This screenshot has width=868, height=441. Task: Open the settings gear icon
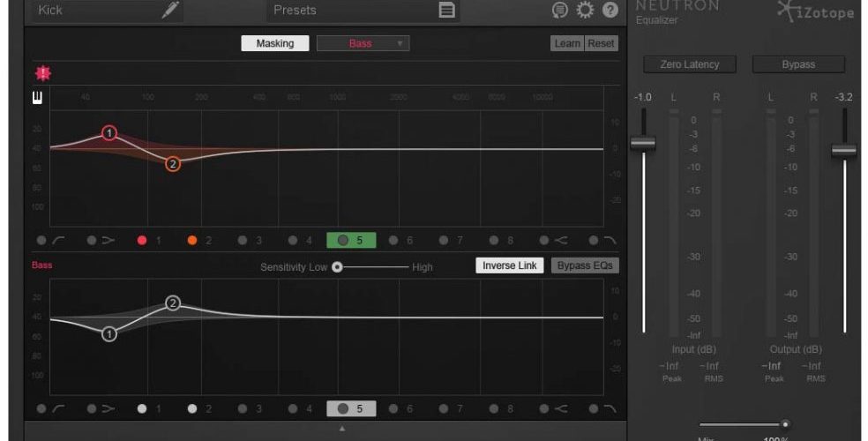coord(585,10)
